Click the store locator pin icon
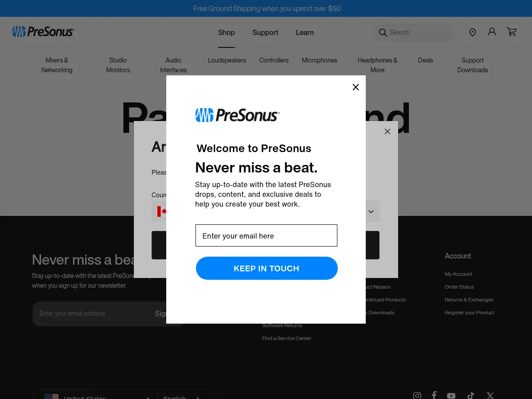Viewport: 532px width, 399px height. (473, 32)
